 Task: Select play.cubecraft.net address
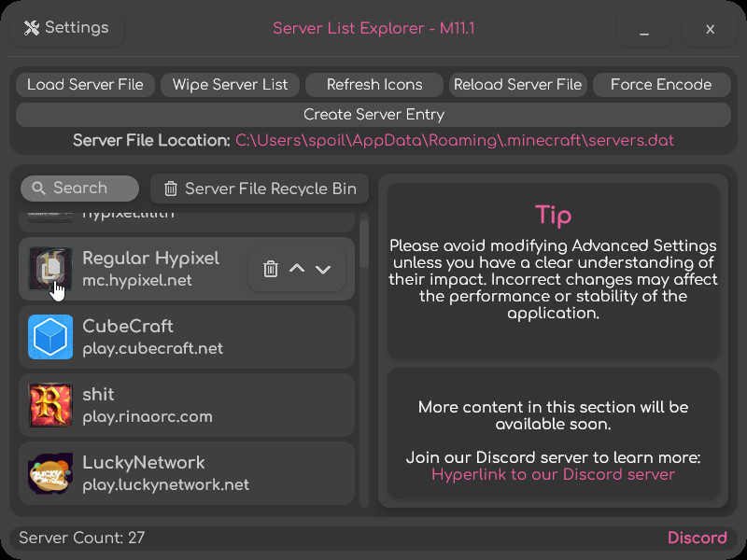[x=152, y=348]
